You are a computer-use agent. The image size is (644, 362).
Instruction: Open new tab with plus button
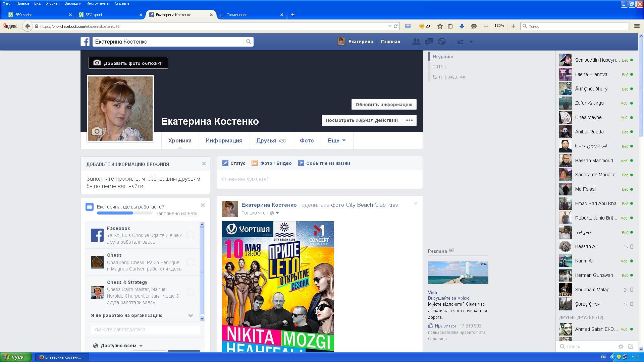[293, 15]
